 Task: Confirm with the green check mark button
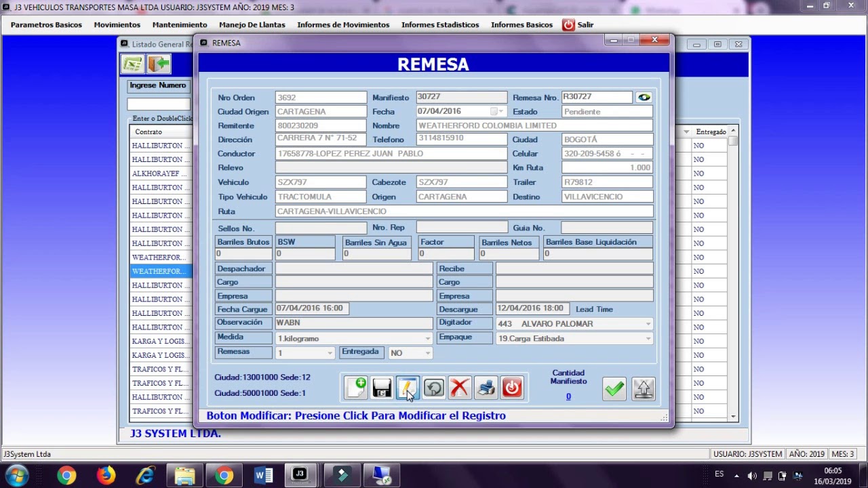pyautogui.click(x=614, y=388)
